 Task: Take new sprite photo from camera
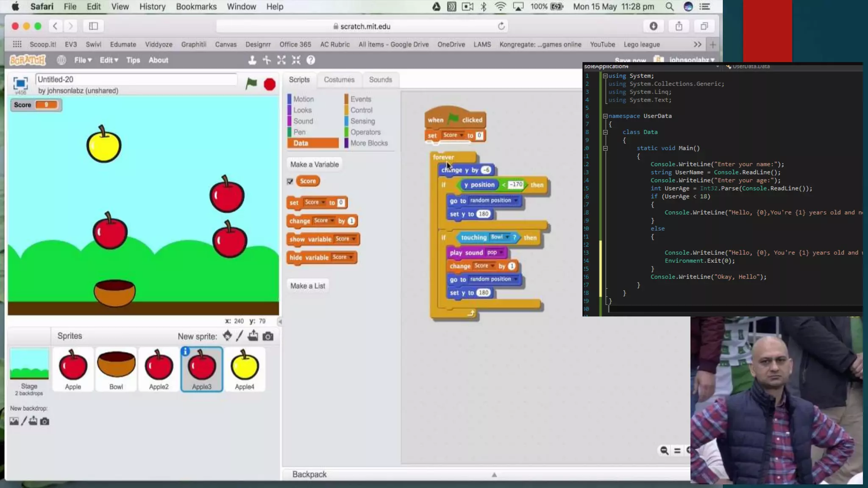coord(268,336)
